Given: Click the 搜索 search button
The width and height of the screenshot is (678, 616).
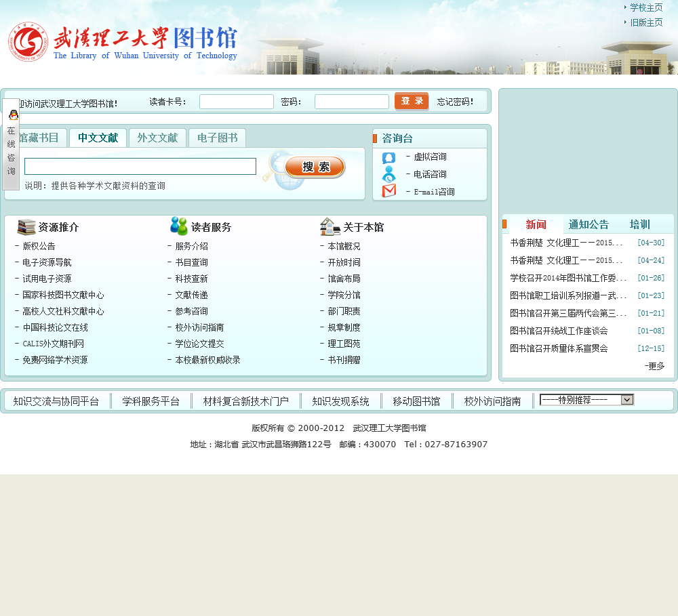Looking at the screenshot, I should click(315, 167).
